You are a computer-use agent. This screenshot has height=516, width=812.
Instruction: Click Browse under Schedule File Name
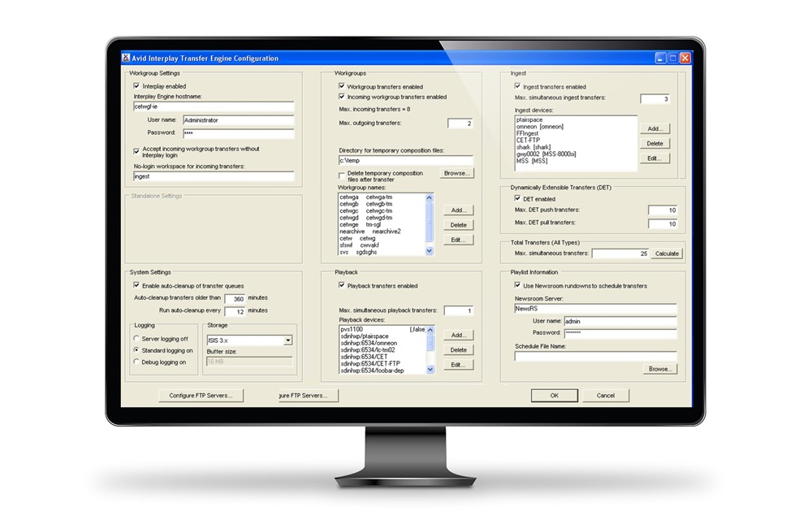click(x=659, y=369)
